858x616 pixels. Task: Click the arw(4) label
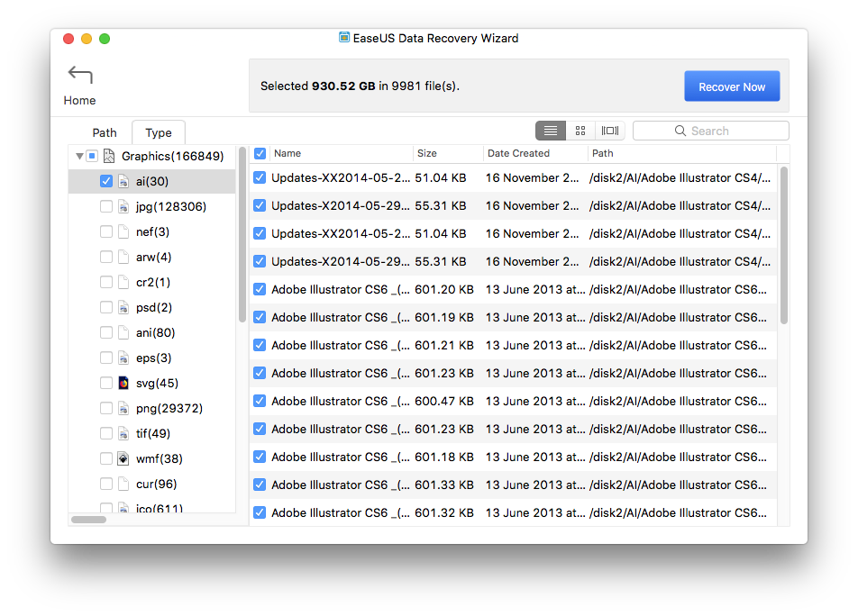pyautogui.click(x=154, y=257)
